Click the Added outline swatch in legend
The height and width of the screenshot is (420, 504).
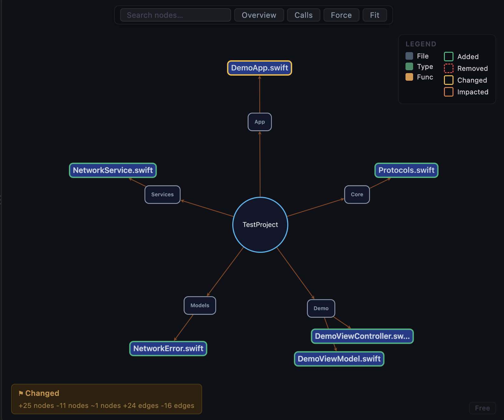(448, 57)
